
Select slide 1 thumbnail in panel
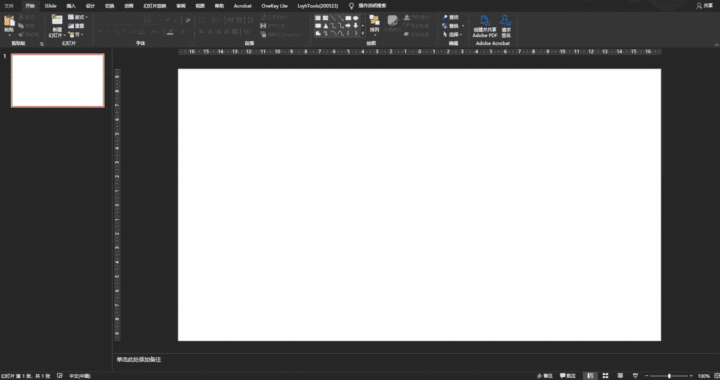58,80
